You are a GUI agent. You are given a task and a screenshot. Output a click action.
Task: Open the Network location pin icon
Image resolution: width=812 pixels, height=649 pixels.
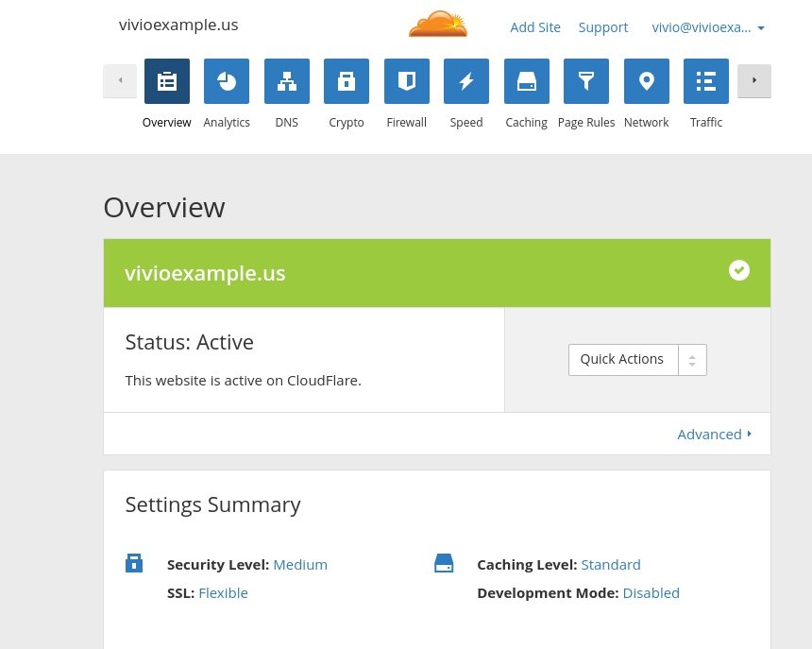pos(646,81)
